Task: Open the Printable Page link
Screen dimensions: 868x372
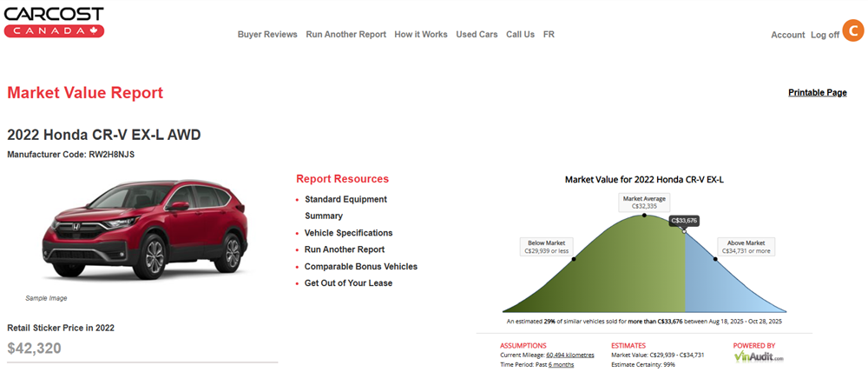Action: [x=817, y=93]
